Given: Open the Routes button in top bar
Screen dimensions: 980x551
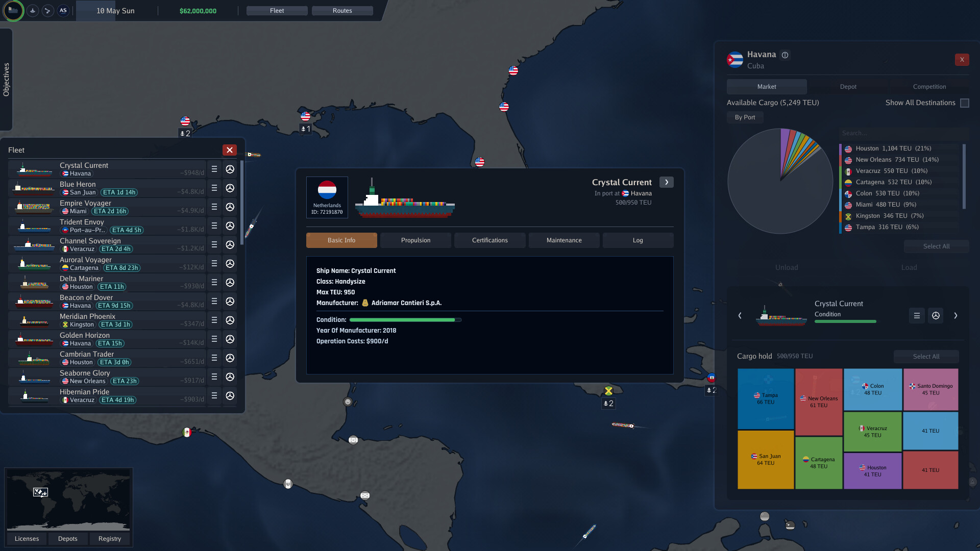Looking at the screenshot, I should pos(342,11).
